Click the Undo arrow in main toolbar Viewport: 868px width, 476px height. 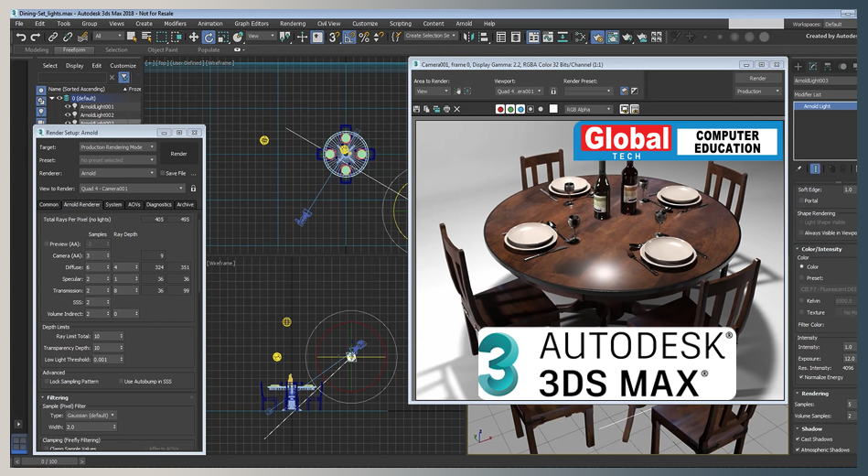point(21,38)
